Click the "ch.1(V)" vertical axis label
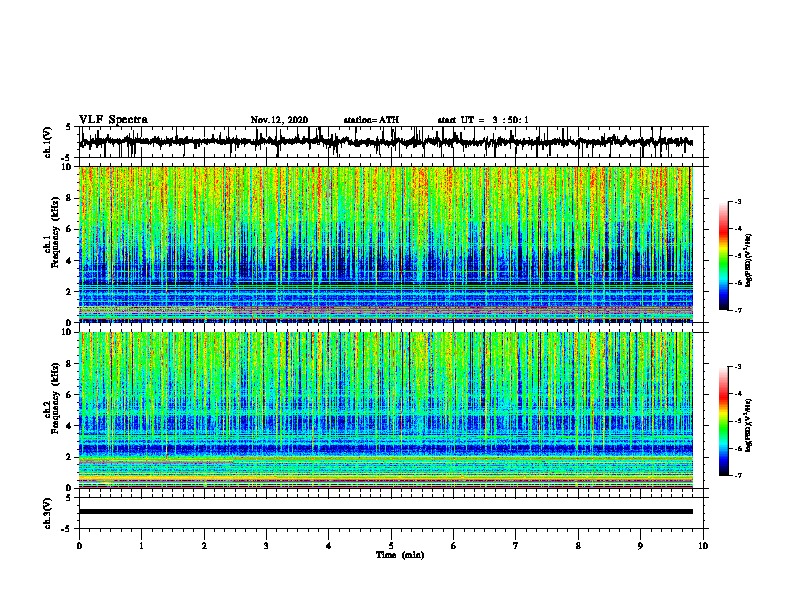Screen dimensions: 792x612 (48, 143)
